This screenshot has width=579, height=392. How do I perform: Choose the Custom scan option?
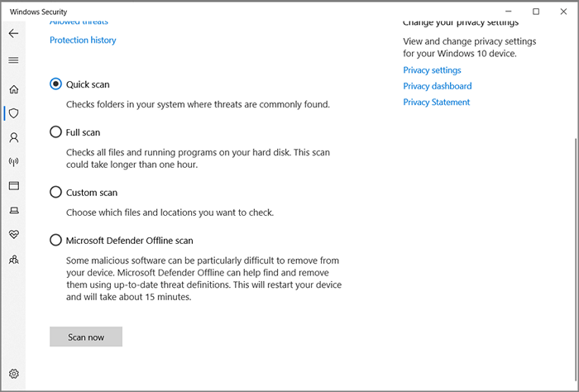(x=56, y=193)
